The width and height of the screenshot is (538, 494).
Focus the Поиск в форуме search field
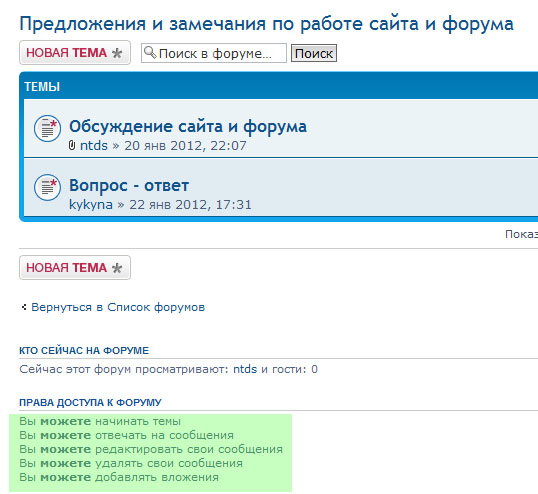214,53
